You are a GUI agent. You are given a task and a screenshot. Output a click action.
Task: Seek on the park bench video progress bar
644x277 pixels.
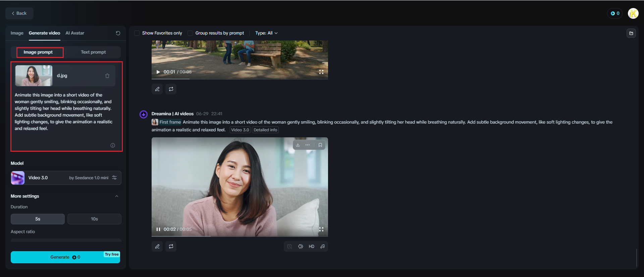(x=240, y=79)
